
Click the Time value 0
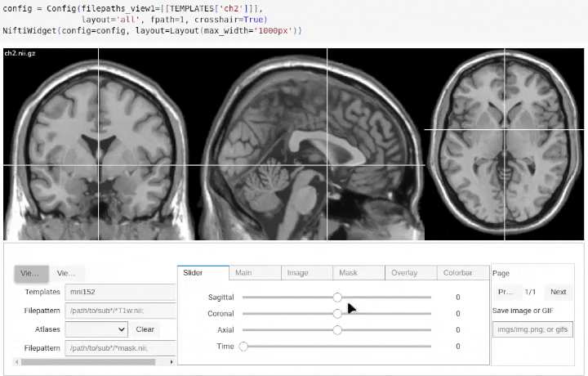458,347
